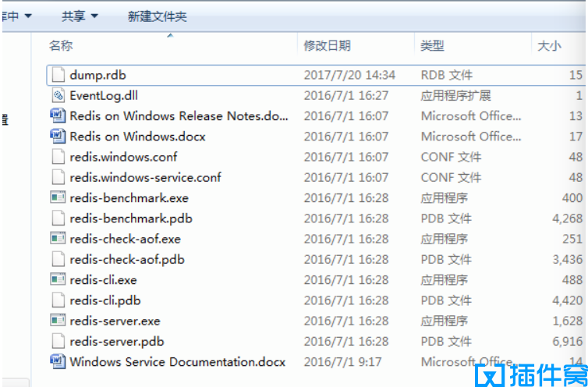The image size is (588, 387).
Task: Select the file name redis-server.pdb
Action: point(117,341)
